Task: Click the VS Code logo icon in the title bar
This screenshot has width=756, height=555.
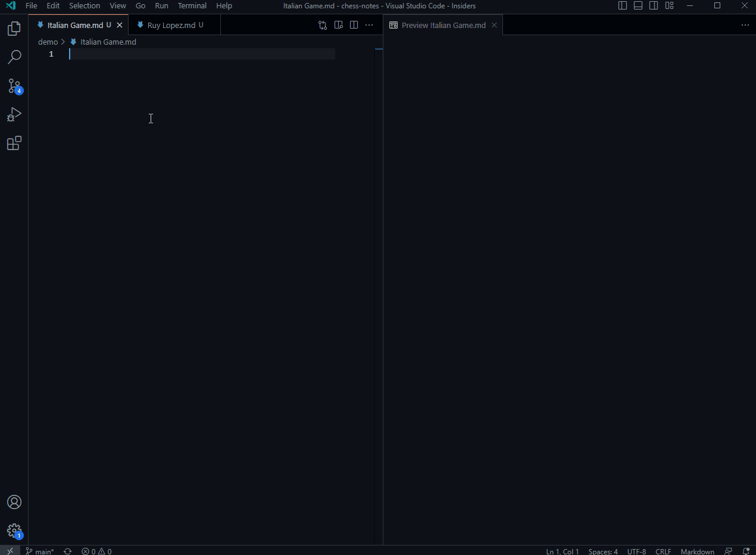Action: point(11,6)
